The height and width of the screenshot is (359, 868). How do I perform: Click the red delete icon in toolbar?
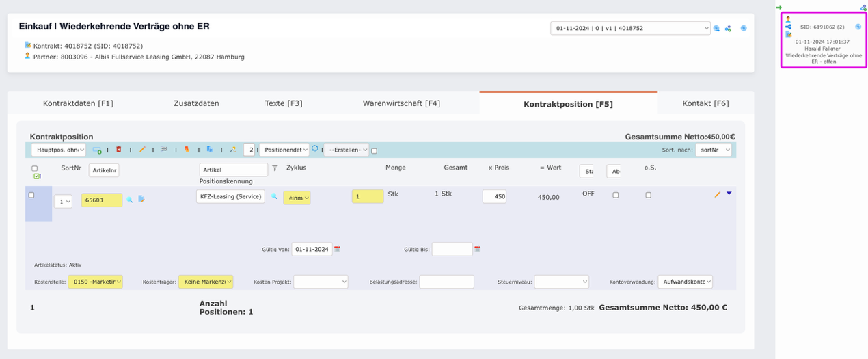click(x=118, y=149)
